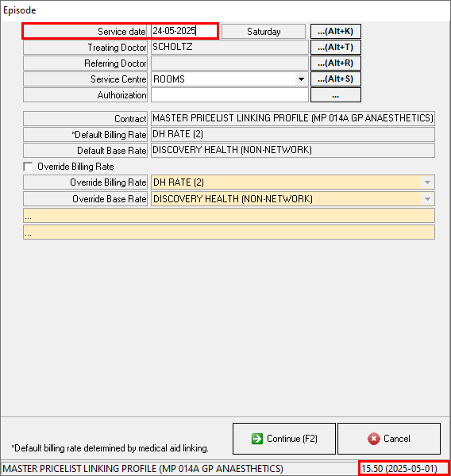The width and height of the screenshot is (451, 476).
Task: Open the date picker with the Alt+K button
Action: pos(336,32)
